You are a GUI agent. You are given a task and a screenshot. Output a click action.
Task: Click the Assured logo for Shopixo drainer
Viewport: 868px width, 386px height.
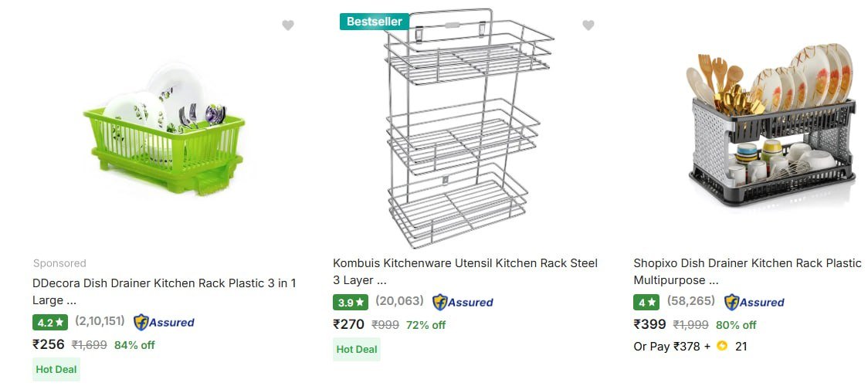(754, 303)
